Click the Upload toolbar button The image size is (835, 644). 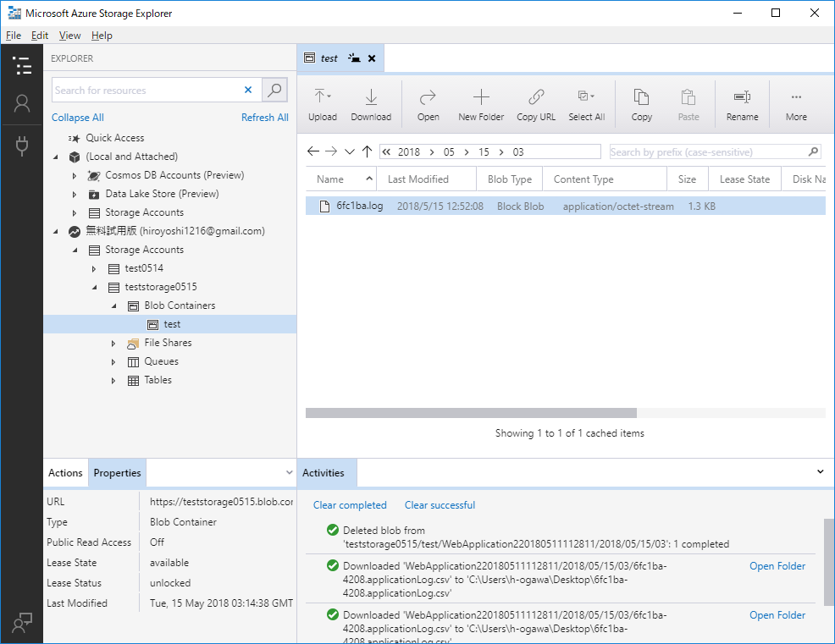(323, 105)
